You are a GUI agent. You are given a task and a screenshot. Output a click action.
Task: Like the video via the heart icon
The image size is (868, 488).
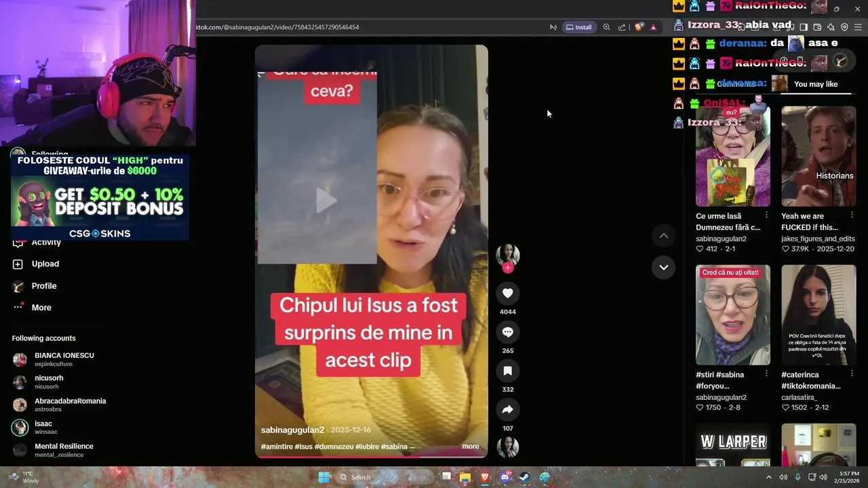[507, 293]
